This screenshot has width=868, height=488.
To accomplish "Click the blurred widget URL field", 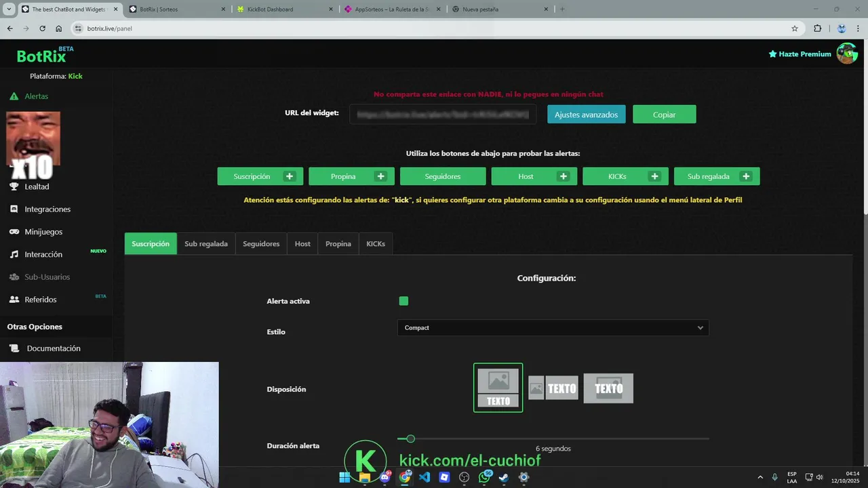I will pyautogui.click(x=443, y=115).
